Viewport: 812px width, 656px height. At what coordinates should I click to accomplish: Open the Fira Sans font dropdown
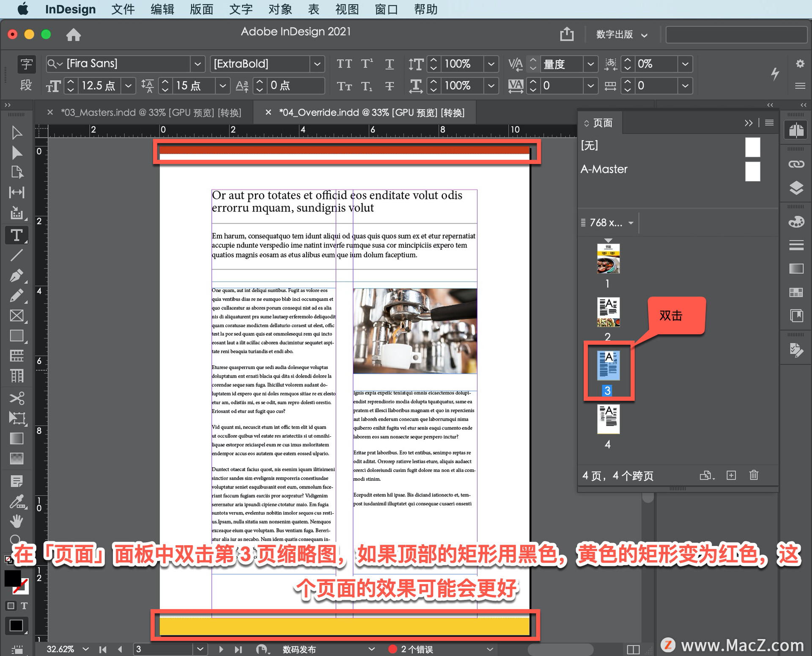[197, 64]
